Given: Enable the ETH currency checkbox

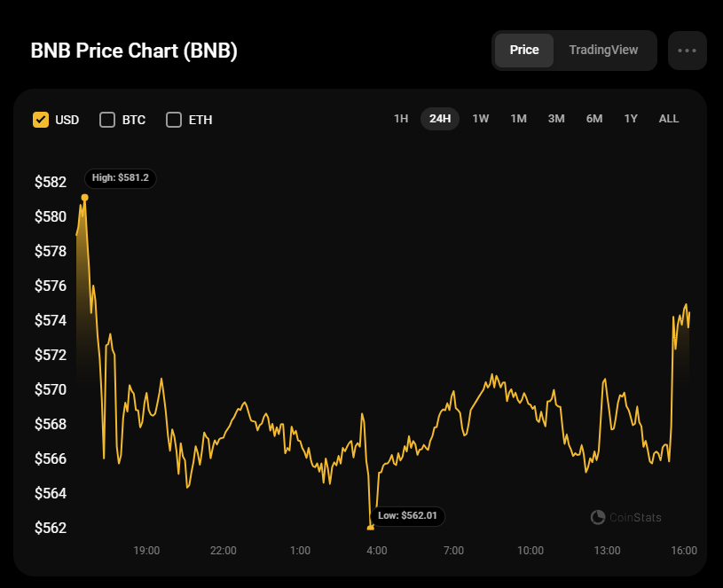Looking at the screenshot, I should point(174,120).
